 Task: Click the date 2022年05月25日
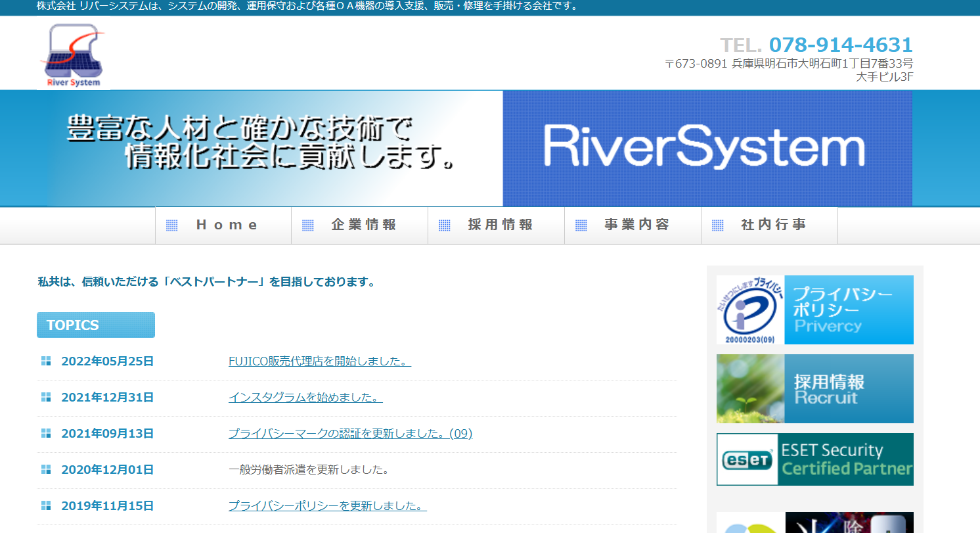(108, 361)
